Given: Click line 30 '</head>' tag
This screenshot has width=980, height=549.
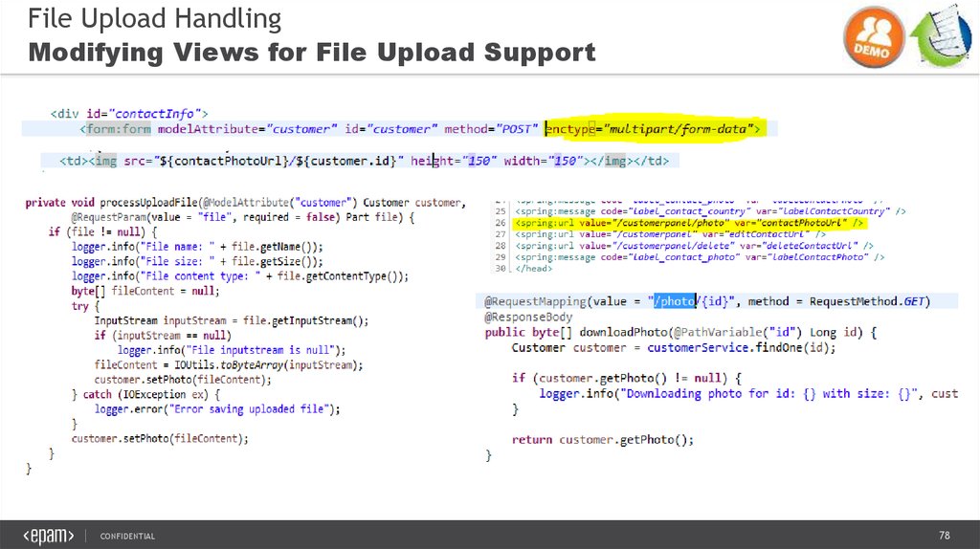Looking at the screenshot, I should (533, 269).
